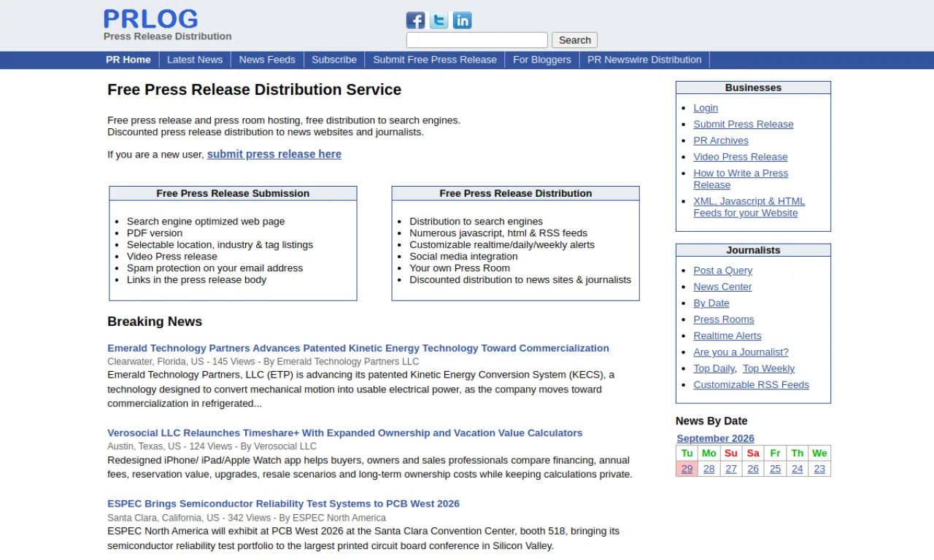Open Customizable RSS Feeds link
The height and width of the screenshot is (560, 934).
tap(752, 384)
